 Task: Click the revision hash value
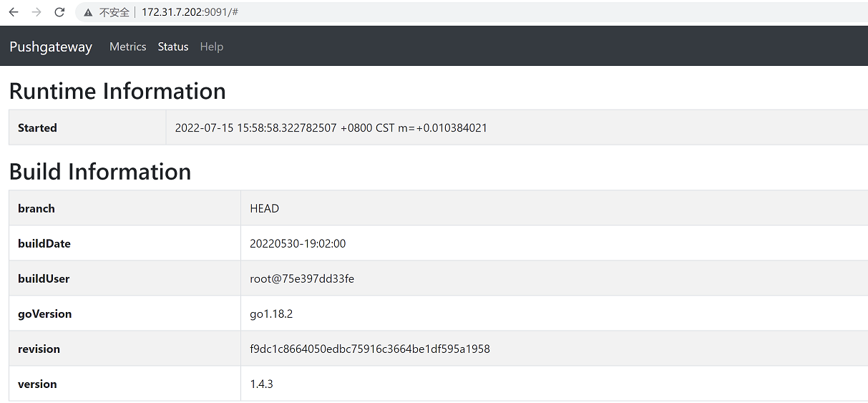pos(369,349)
